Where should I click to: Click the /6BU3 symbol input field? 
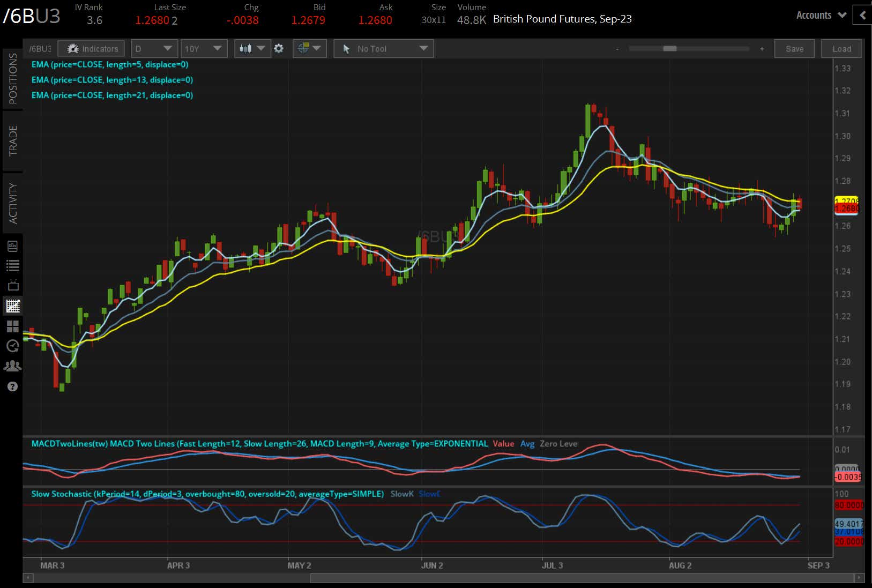(x=40, y=49)
